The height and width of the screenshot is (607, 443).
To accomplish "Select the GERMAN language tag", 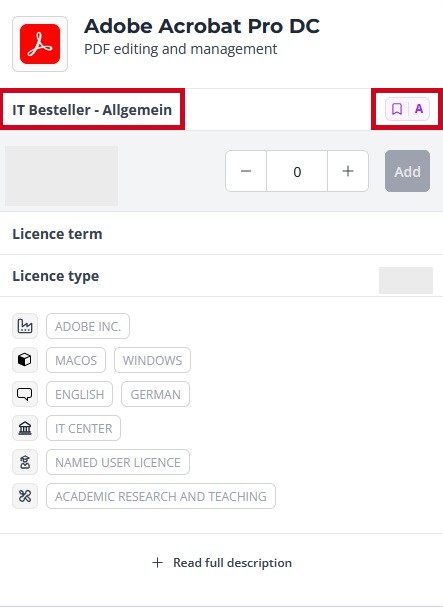I will pos(155,394).
